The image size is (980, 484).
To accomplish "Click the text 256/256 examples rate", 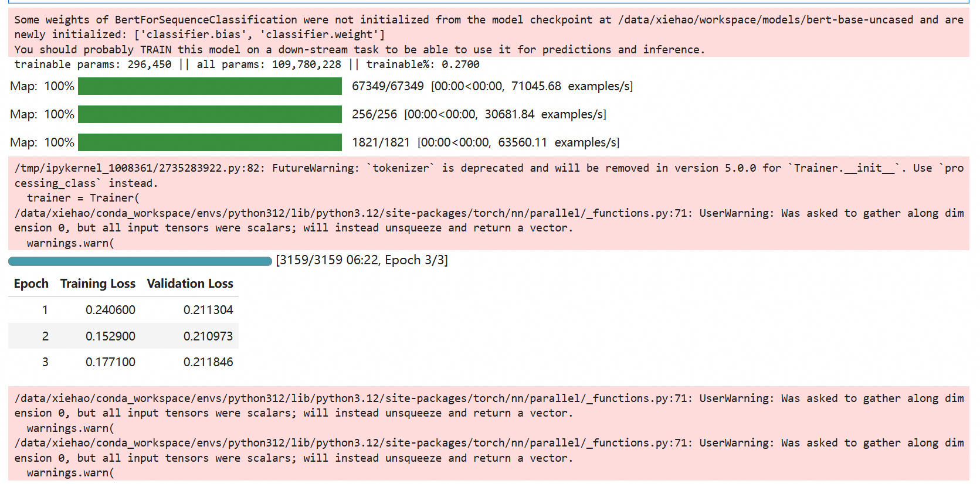I will click(x=479, y=115).
